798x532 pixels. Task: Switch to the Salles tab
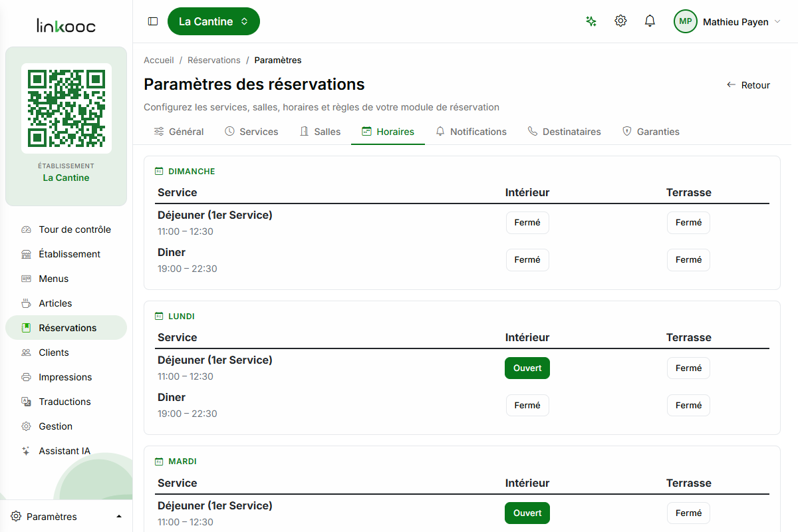(320, 132)
